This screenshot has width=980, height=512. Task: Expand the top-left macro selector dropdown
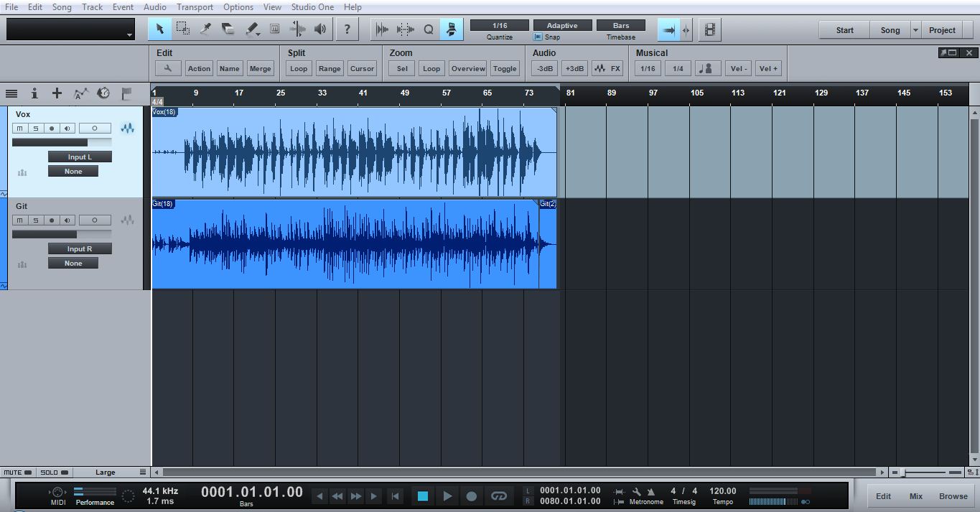tap(129, 34)
